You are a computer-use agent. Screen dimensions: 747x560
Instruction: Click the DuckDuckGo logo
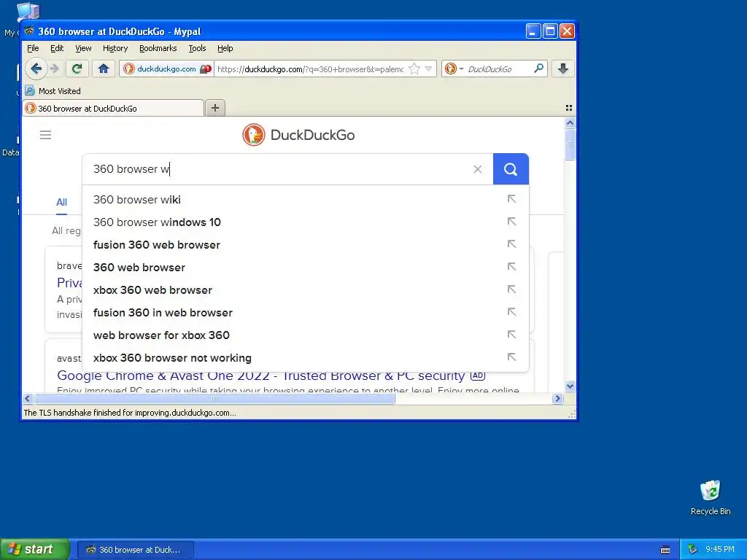pyautogui.click(x=298, y=135)
